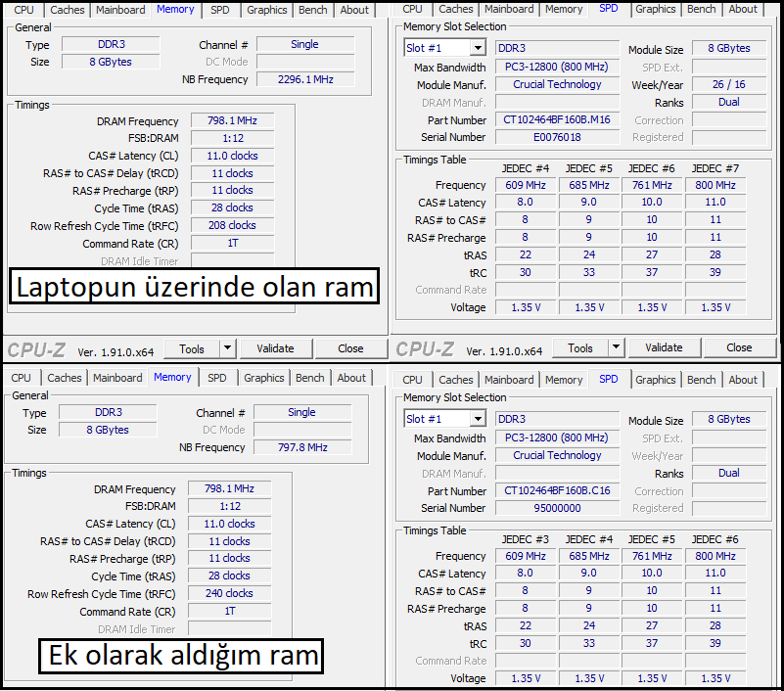
Task: Click Validate button in top-right window
Action: coord(664,347)
